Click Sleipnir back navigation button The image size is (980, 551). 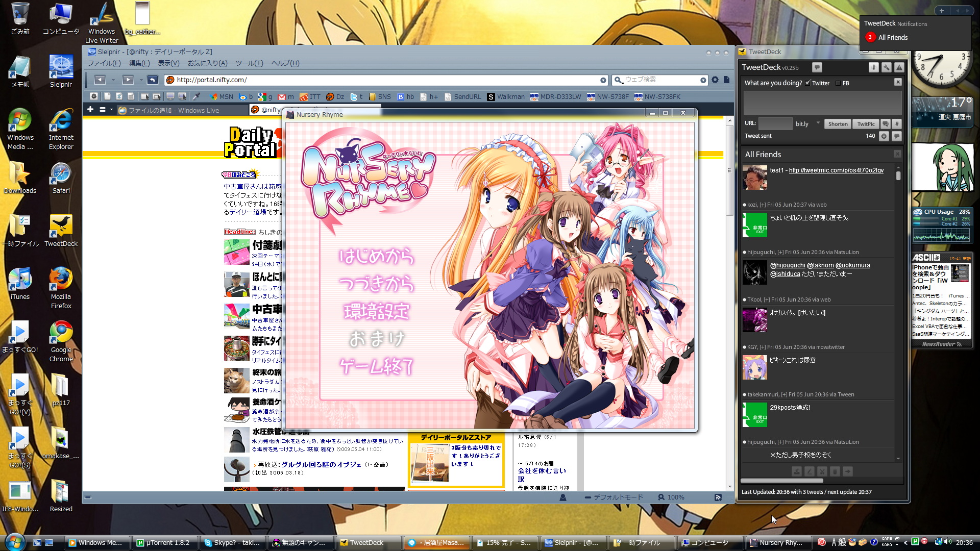point(100,80)
